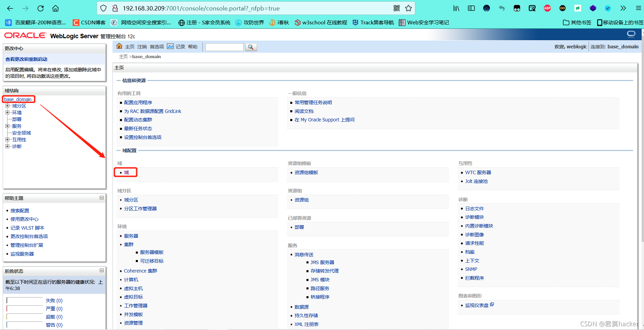Open the ABP Adblock Plus extension
This screenshot has width=644, height=330.
point(547,8)
